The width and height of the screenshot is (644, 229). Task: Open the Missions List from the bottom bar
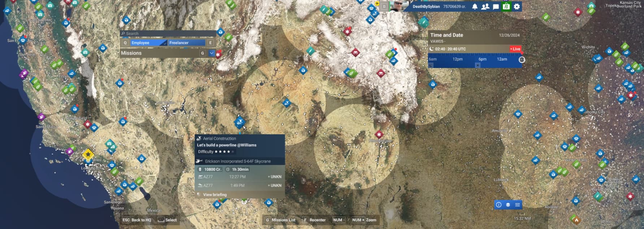coord(281,220)
